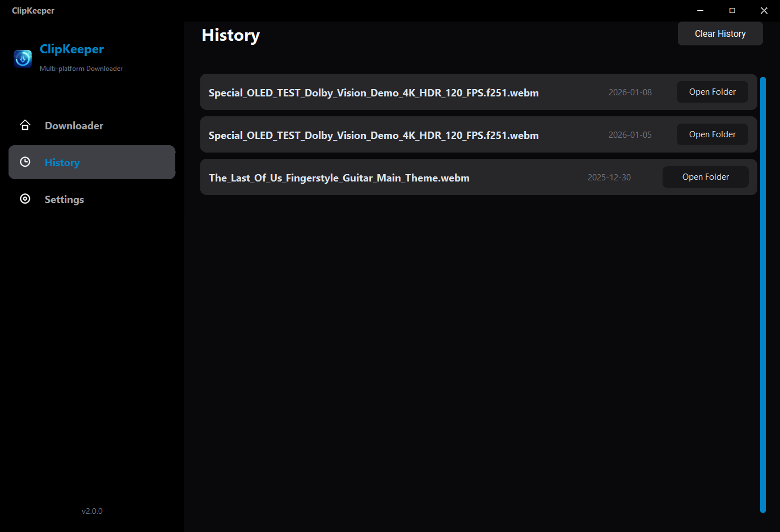Maximize the ClipKeeper window

click(x=732, y=11)
